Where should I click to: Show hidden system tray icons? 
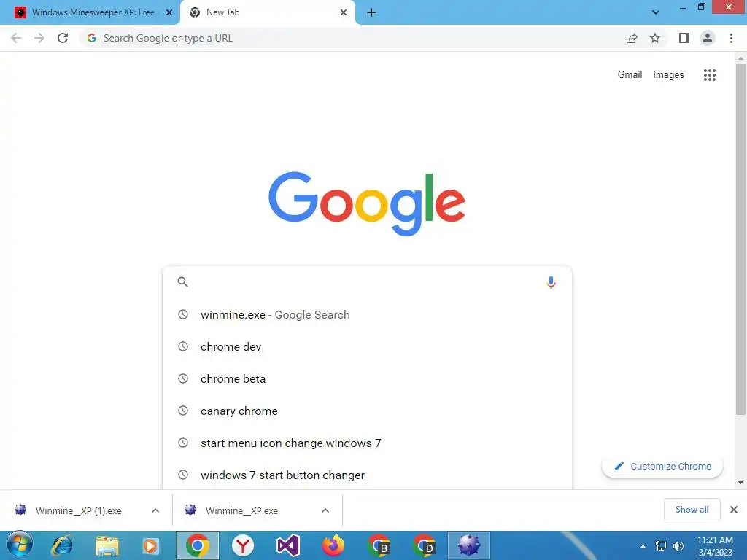pyautogui.click(x=643, y=546)
